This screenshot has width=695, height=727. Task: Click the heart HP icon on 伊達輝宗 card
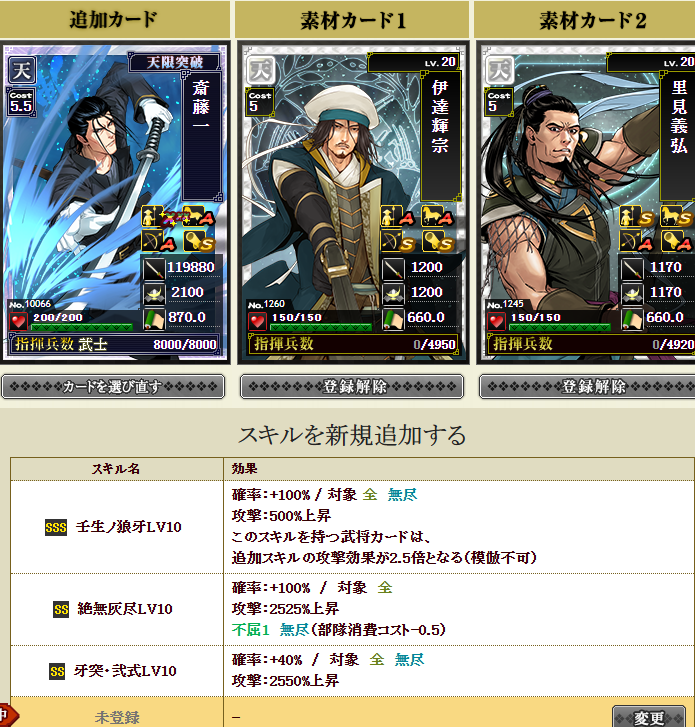(x=257, y=321)
